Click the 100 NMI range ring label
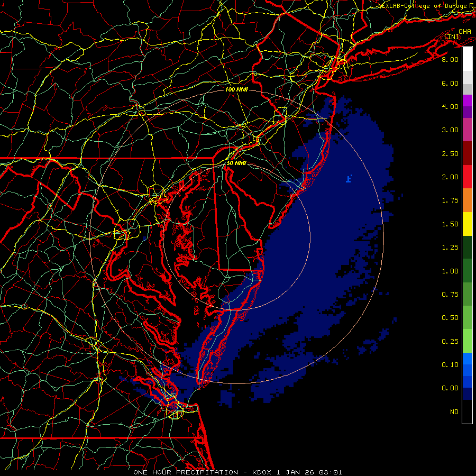476x476 pixels. click(x=236, y=89)
